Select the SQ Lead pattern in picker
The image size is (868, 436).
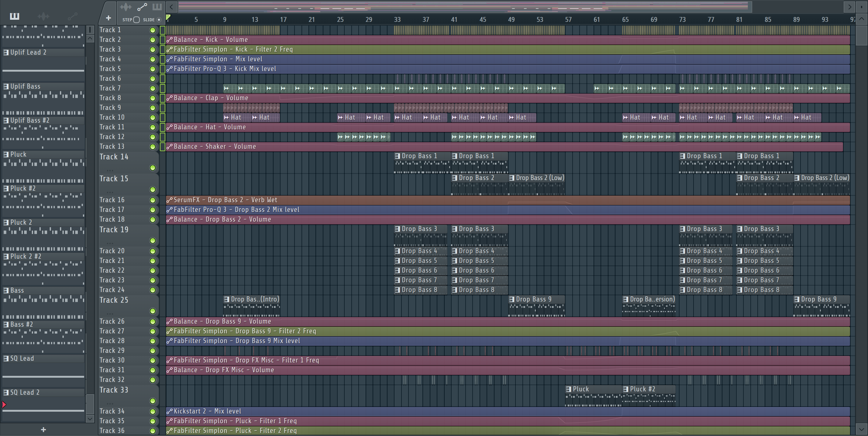click(x=22, y=358)
